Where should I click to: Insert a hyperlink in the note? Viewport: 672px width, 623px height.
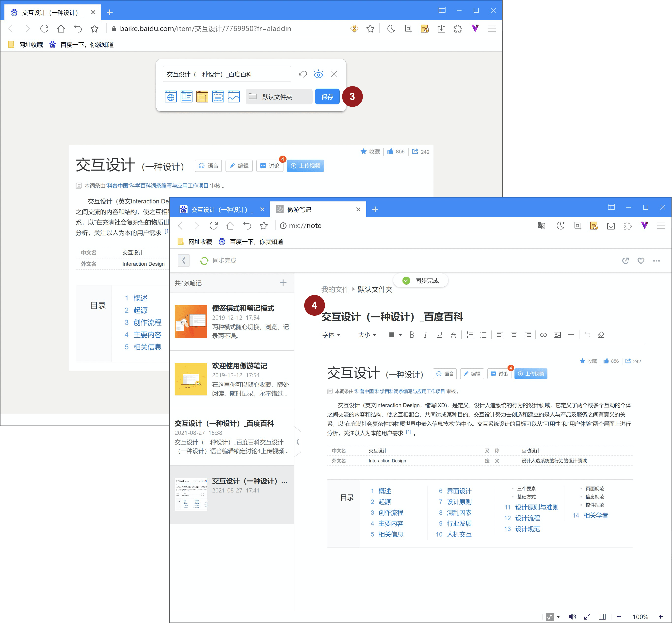(543, 335)
